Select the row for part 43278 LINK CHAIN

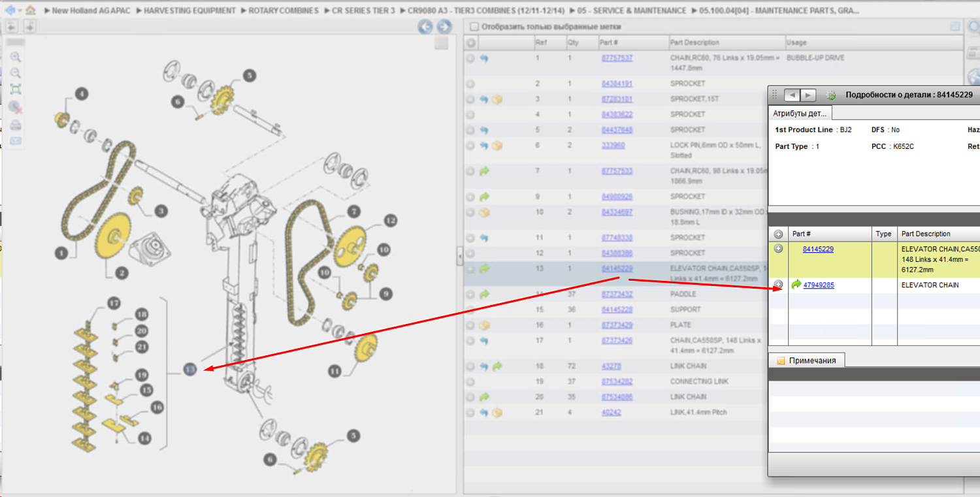713,366
